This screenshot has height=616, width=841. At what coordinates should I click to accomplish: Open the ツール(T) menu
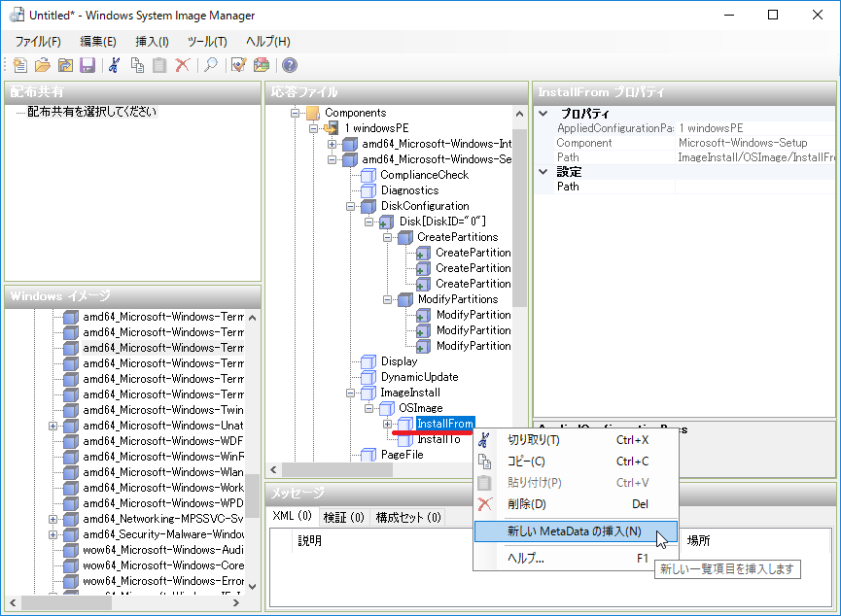tap(207, 41)
